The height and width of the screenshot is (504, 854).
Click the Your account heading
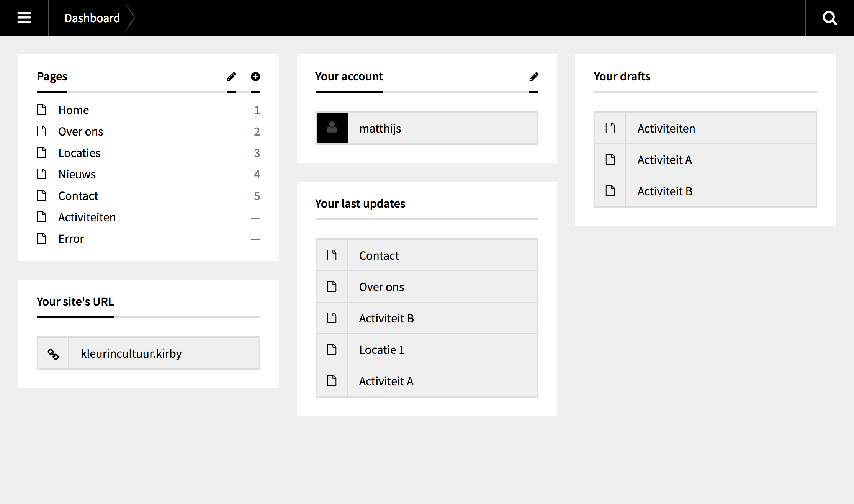coord(349,77)
